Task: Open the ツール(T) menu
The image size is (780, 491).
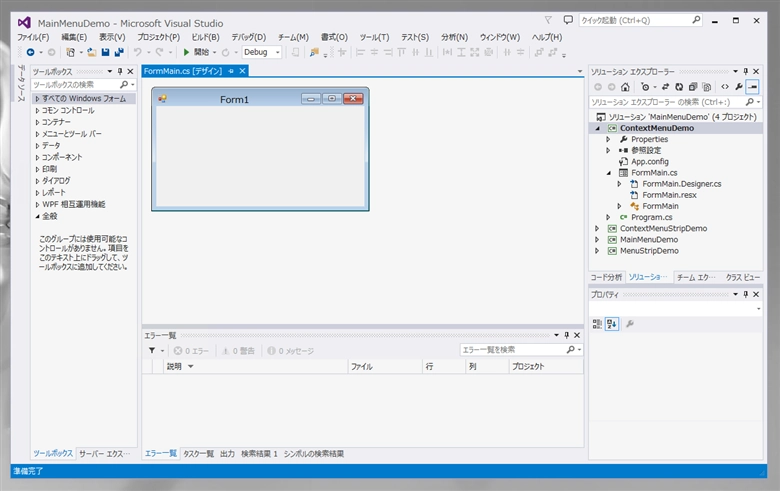Action: (375, 37)
